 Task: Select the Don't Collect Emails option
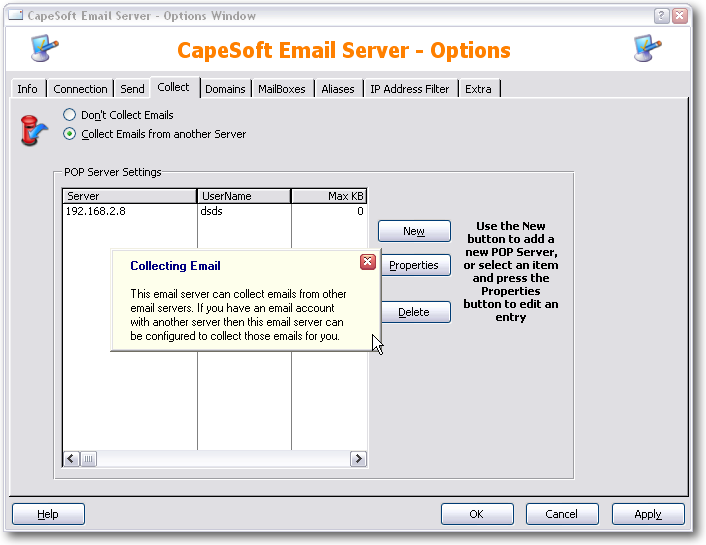coord(70,115)
